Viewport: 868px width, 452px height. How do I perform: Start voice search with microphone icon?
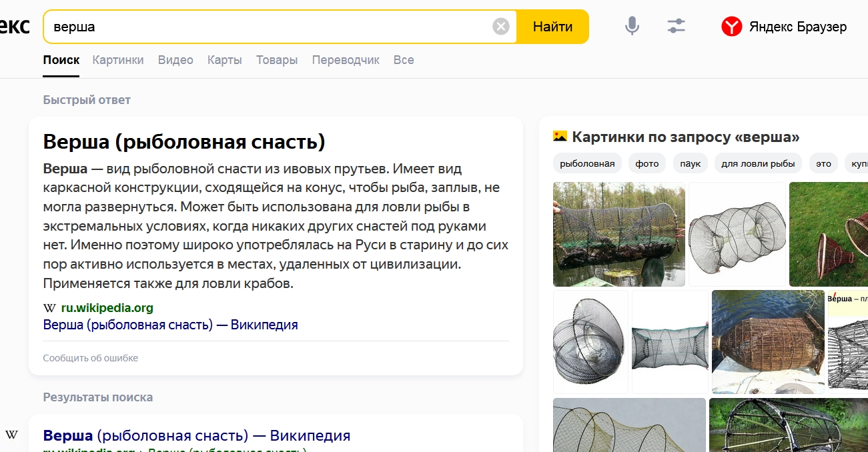pos(632,26)
